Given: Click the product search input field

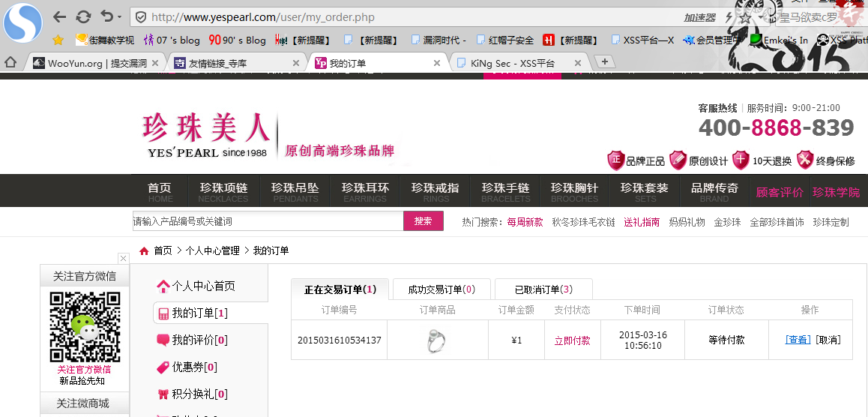Looking at the screenshot, I should 268,221.
